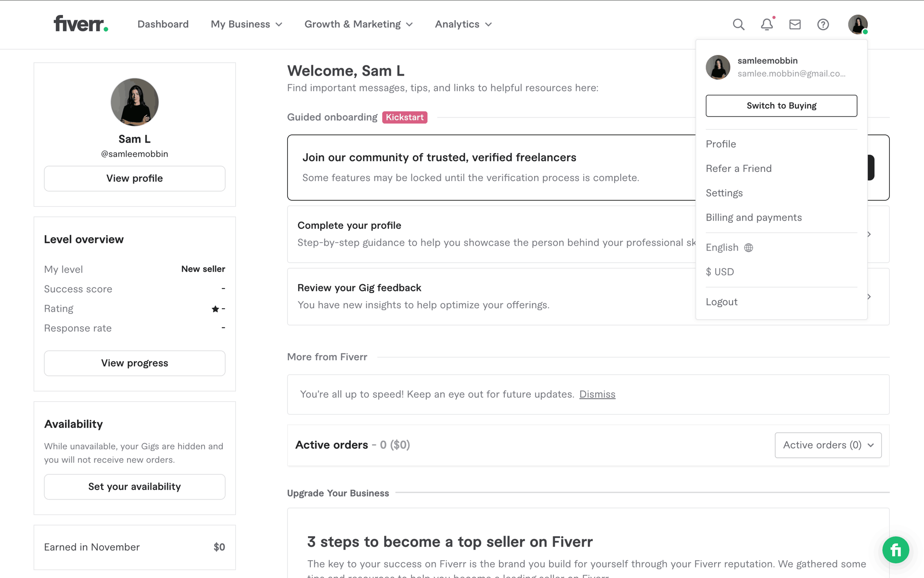Click the samleemobbin name in dropdown
The height and width of the screenshot is (578, 924).
coord(768,61)
